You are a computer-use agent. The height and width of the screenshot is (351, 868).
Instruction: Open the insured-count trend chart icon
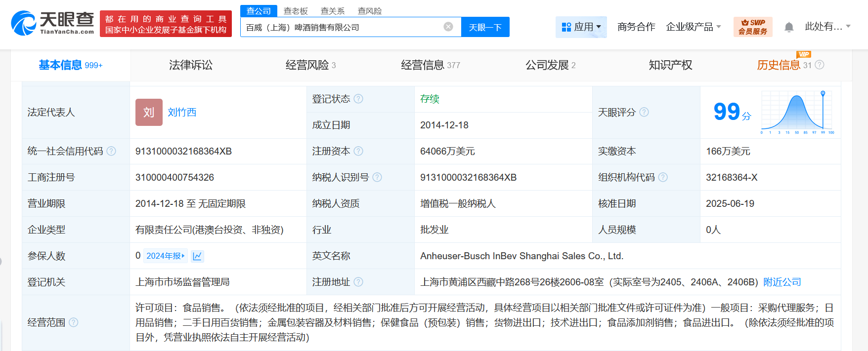point(197,256)
